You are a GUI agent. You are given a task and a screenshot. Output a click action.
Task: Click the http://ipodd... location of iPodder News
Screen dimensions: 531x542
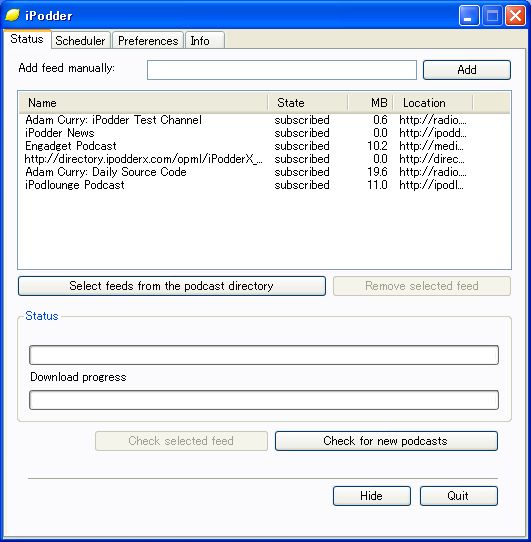tap(432, 133)
